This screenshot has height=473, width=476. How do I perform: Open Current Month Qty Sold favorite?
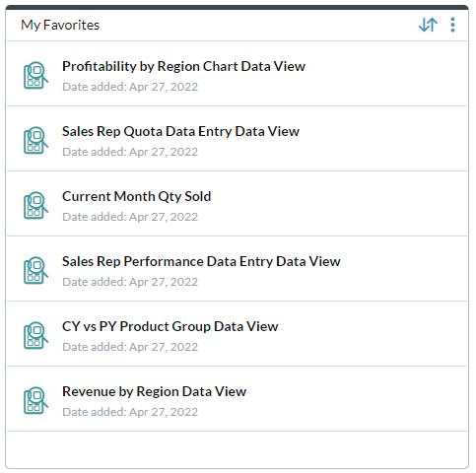pos(137,197)
